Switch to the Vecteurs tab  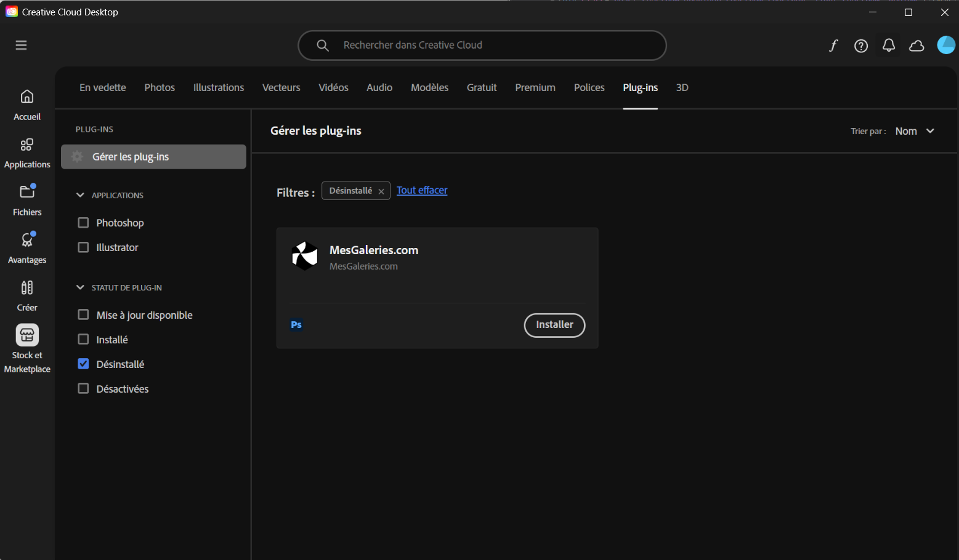(x=281, y=87)
